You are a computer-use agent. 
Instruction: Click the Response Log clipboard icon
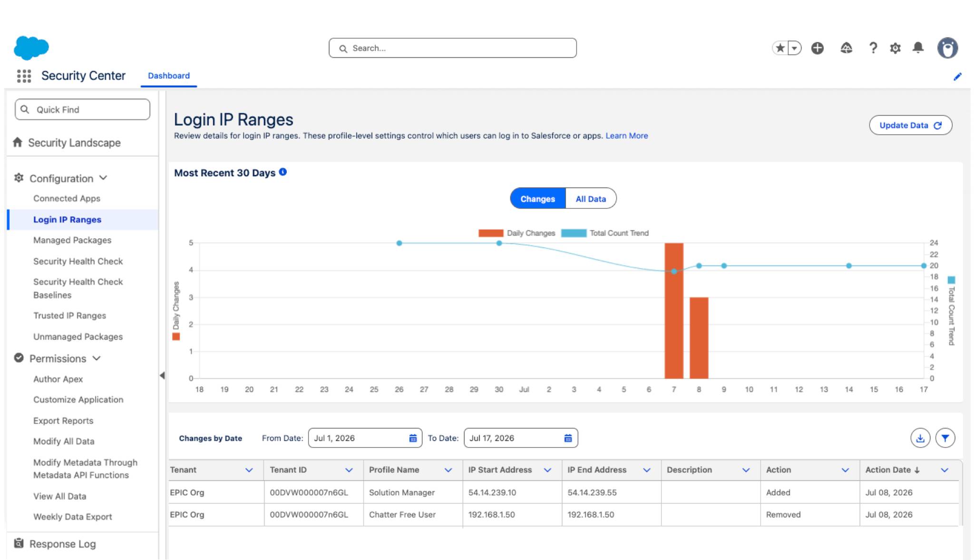19,543
